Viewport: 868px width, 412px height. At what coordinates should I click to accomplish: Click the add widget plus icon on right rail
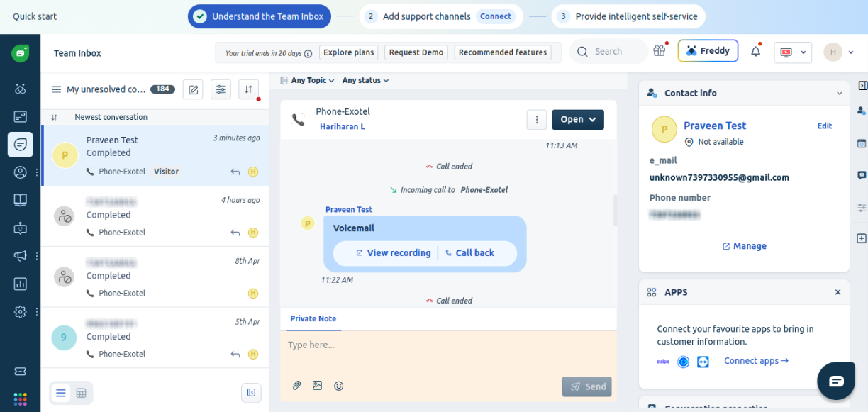pos(862,238)
